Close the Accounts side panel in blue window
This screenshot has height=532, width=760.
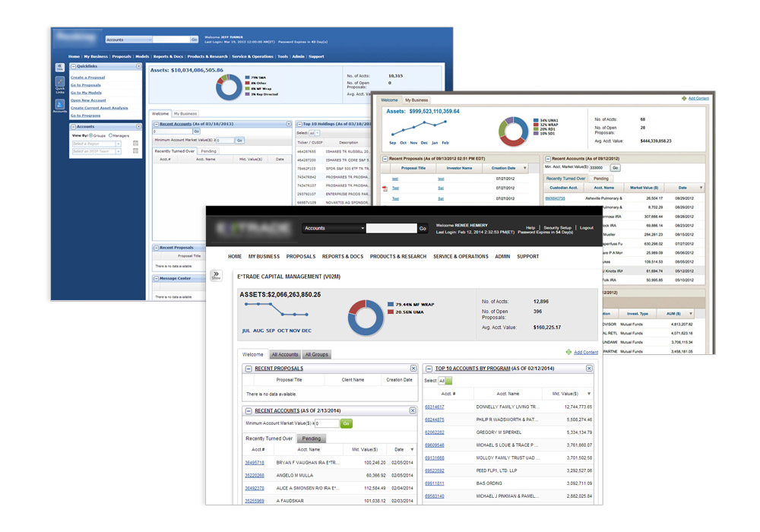[x=138, y=126]
